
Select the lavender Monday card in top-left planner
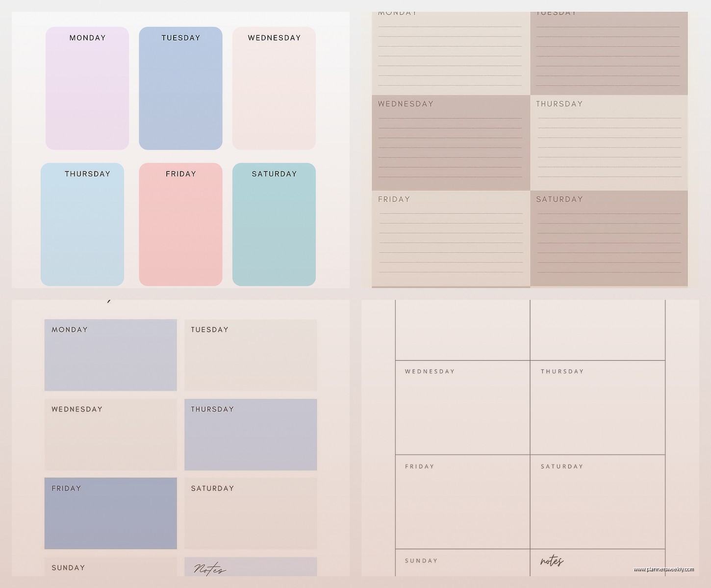click(87, 88)
